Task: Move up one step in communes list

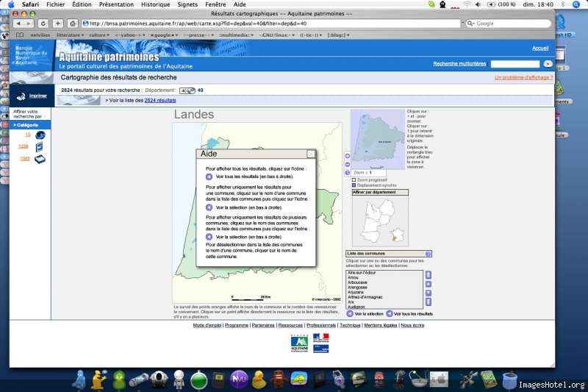Action: 429,284
